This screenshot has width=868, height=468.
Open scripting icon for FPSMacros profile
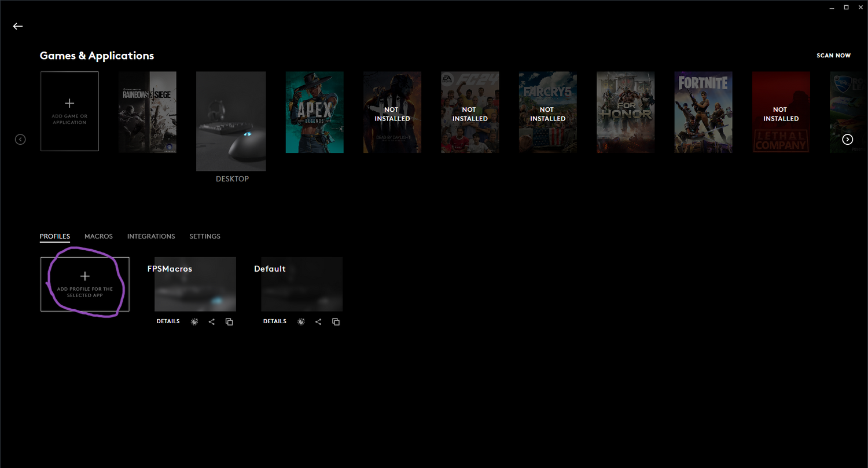click(x=194, y=321)
